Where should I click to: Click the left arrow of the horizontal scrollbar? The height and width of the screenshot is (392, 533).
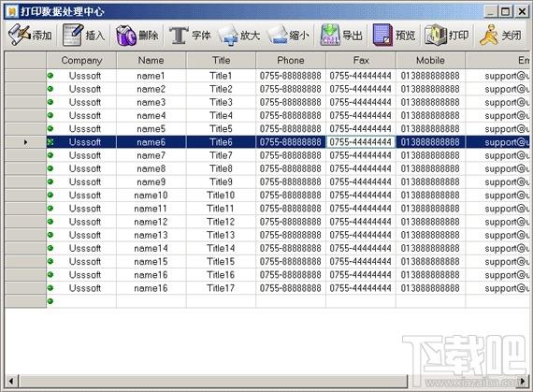(x=11, y=381)
